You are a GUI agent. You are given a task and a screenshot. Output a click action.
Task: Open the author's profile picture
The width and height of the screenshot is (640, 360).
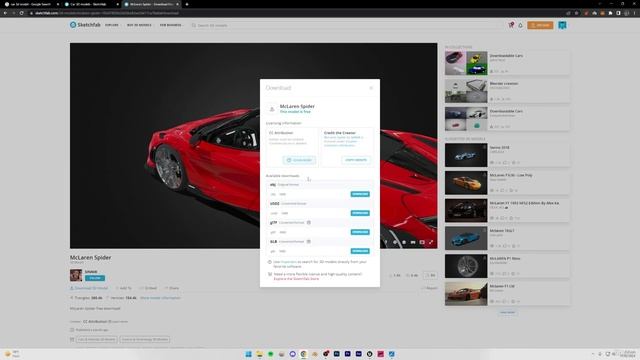click(76, 275)
